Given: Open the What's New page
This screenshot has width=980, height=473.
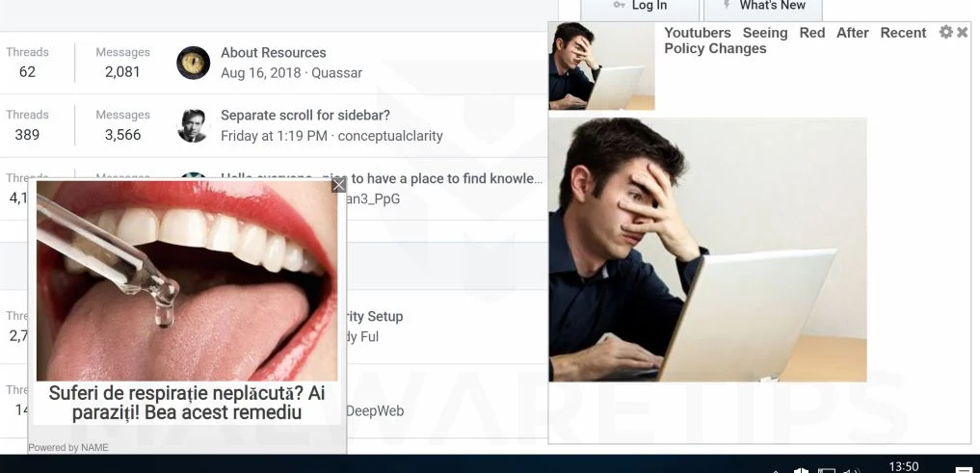Looking at the screenshot, I should click(x=763, y=8).
